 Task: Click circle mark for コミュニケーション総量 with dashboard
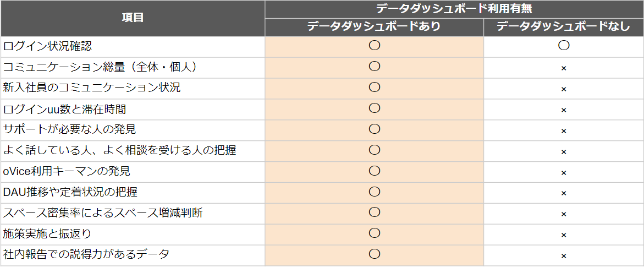point(374,66)
